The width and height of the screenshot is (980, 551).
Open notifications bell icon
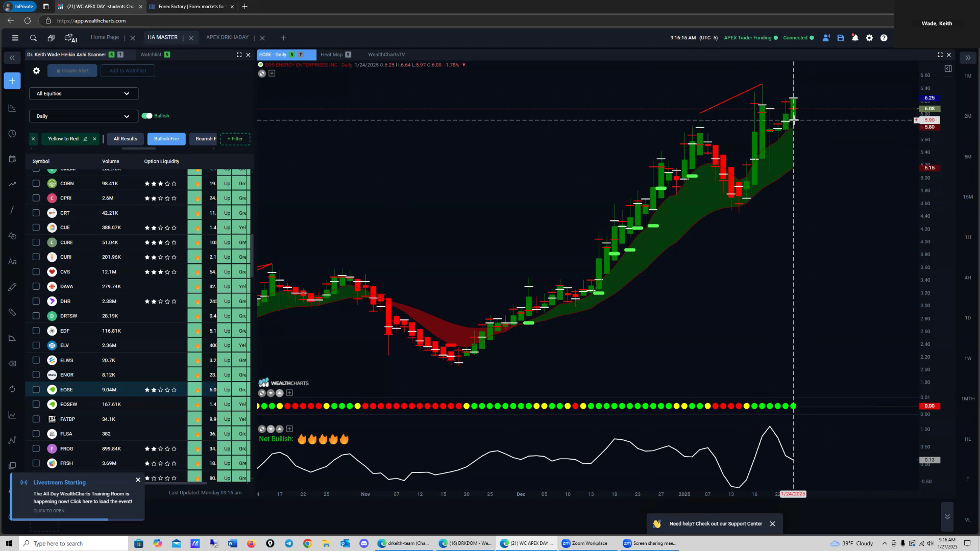pos(855,38)
